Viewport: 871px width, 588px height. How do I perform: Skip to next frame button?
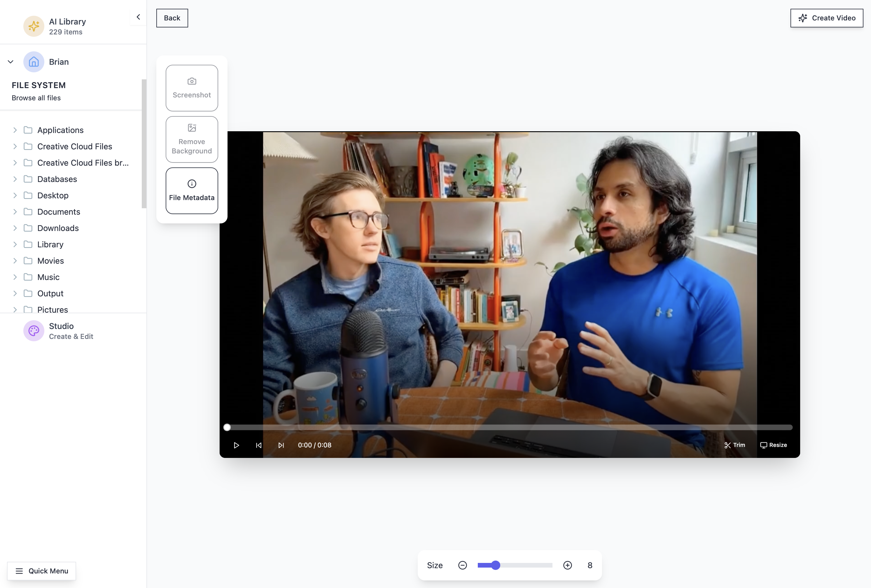pyautogui.click(x=281, y=445)
